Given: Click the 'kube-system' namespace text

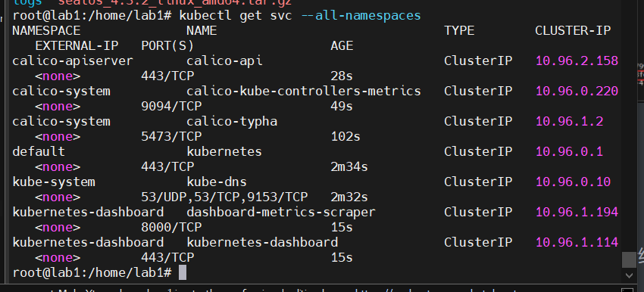Looking at the screenshot, I should coord(54,182).
